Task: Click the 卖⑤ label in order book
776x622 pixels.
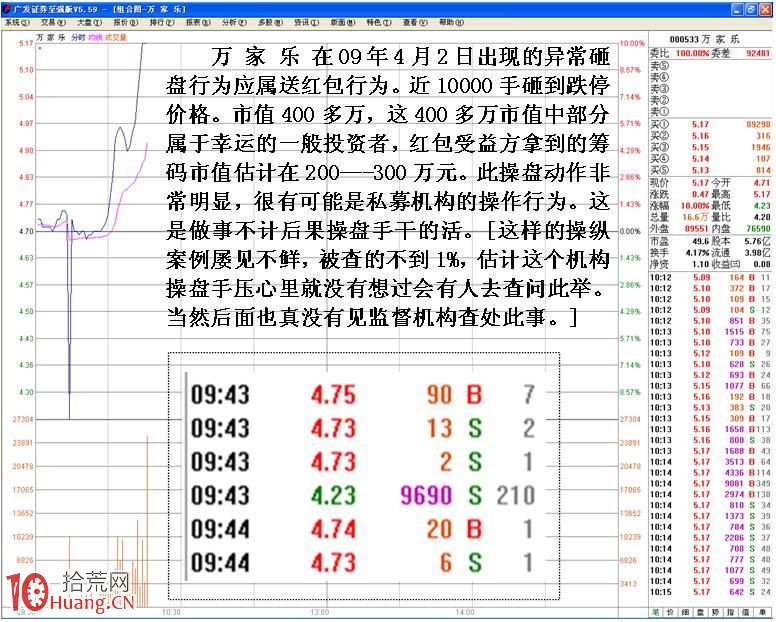Action: coord(659,65)
